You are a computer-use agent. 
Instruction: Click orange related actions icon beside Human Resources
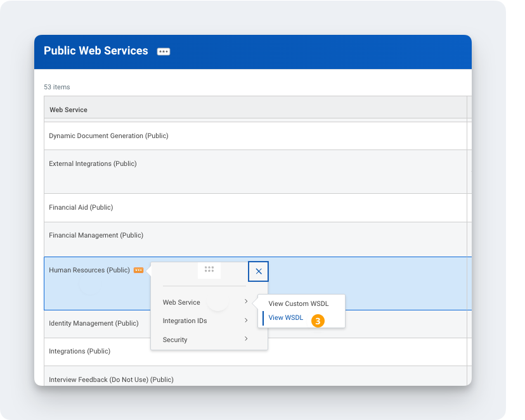(x=138, y=270)
